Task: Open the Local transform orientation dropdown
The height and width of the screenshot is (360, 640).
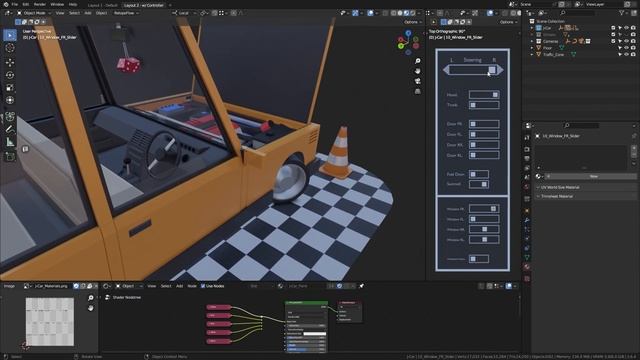Action: [x=183, y=13]
